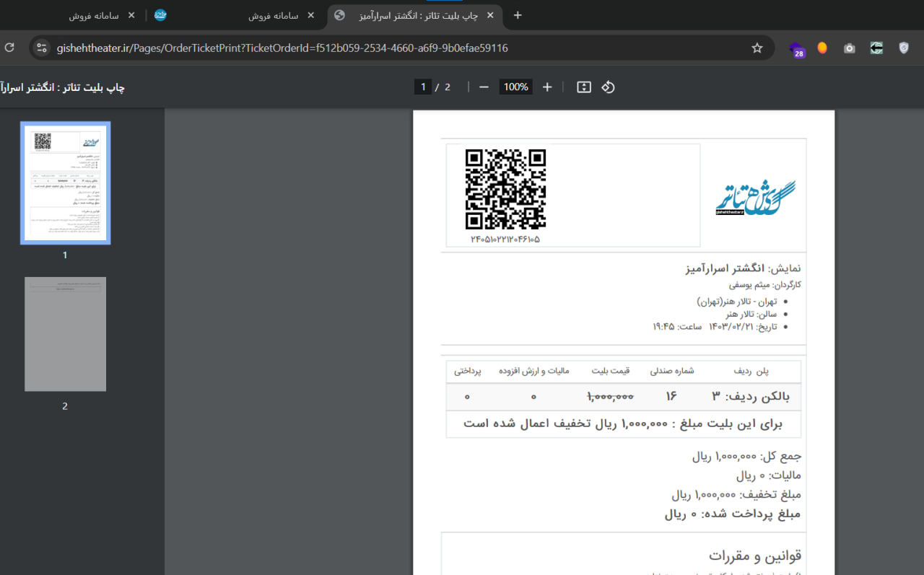Focus the page number field showing 1
Viewport: 924px width, 575px height.
423,87
